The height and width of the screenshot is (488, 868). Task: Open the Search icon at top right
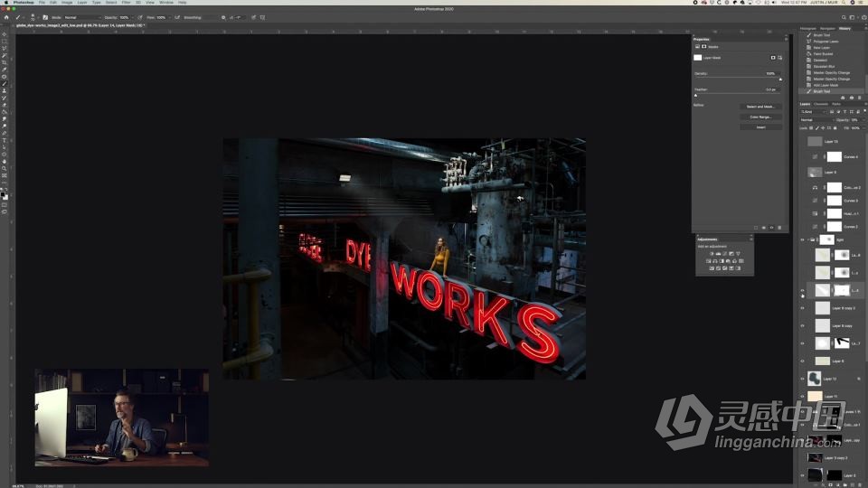click(x=844, y=17)
